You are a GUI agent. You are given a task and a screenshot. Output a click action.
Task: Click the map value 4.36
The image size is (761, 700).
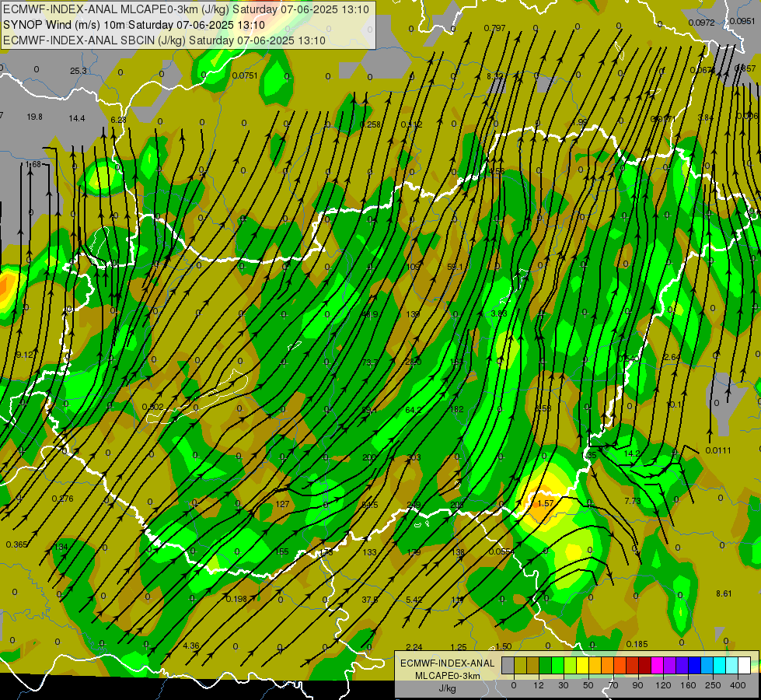pyautogui.click(x=191, y=646)
